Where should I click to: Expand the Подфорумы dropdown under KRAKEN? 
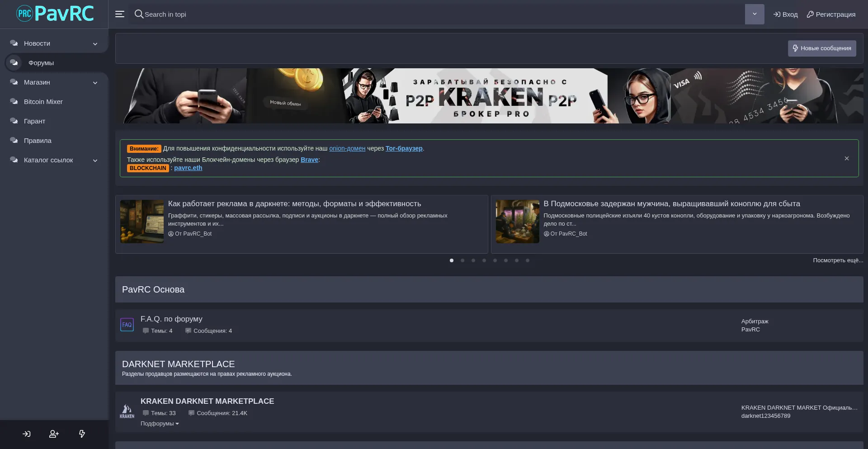pos(160,424)
